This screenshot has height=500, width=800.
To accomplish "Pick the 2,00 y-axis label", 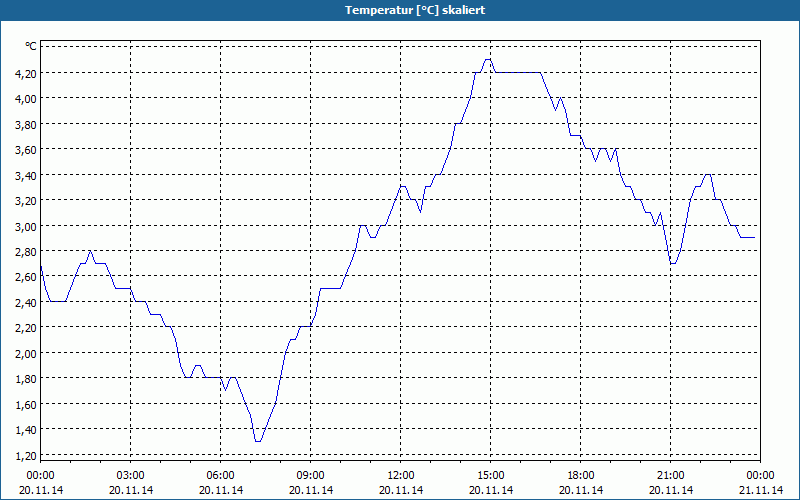I will click(x=26, y=353).
